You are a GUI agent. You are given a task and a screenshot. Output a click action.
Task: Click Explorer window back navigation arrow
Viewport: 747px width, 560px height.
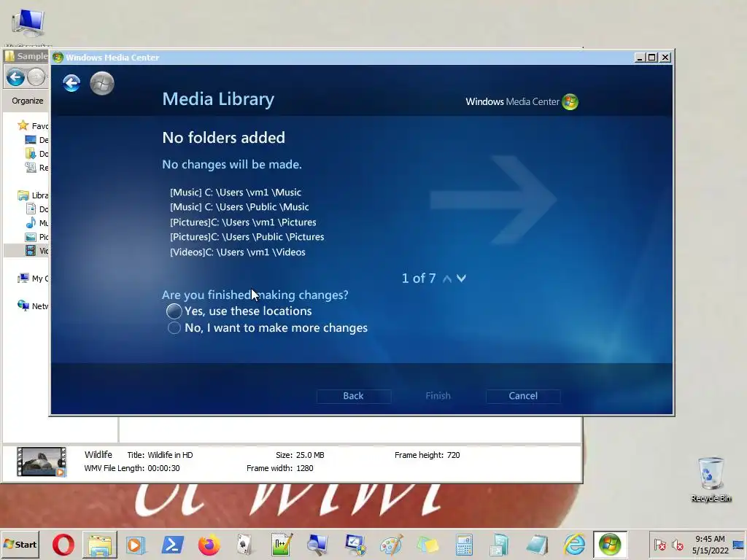click(x=15, y=77)
